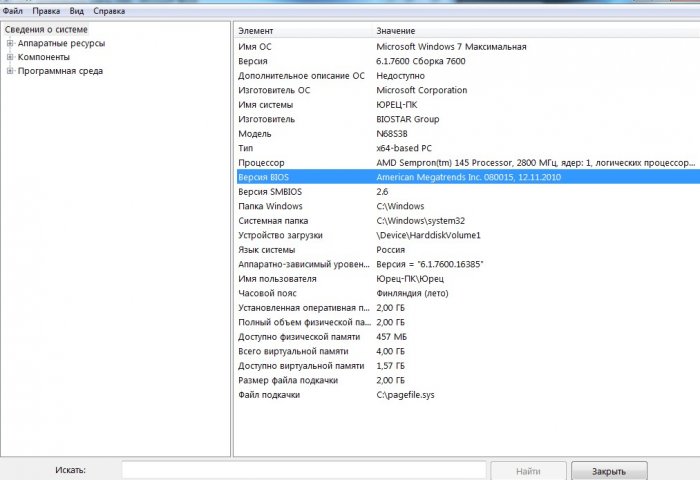The height and width of the screenshot is (480, 700).
Task: Open the Правка menu
Action: [45, 11]
